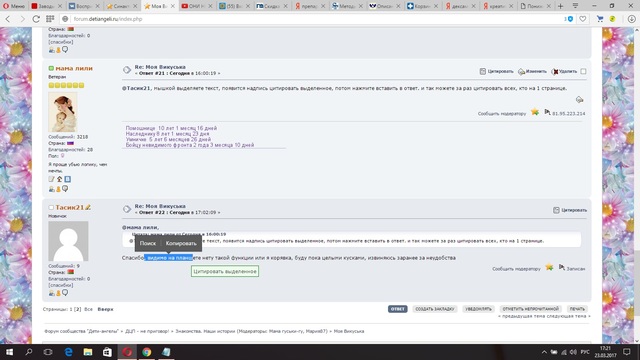Click Тасик21 default avatar image

click(68, 241)
